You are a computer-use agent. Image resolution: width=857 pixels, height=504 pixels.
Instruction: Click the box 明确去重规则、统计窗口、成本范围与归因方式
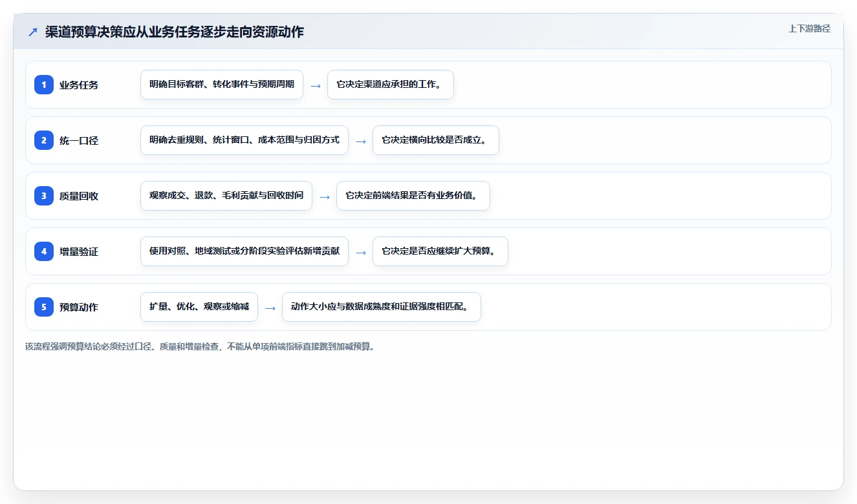point(244,140)
